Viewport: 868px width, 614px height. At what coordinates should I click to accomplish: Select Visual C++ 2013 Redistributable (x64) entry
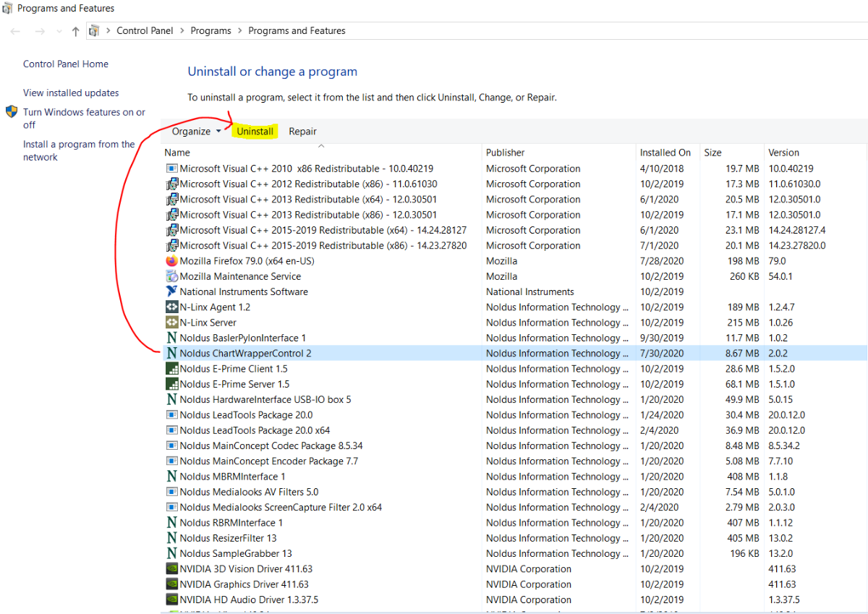[x=514, y=200]
